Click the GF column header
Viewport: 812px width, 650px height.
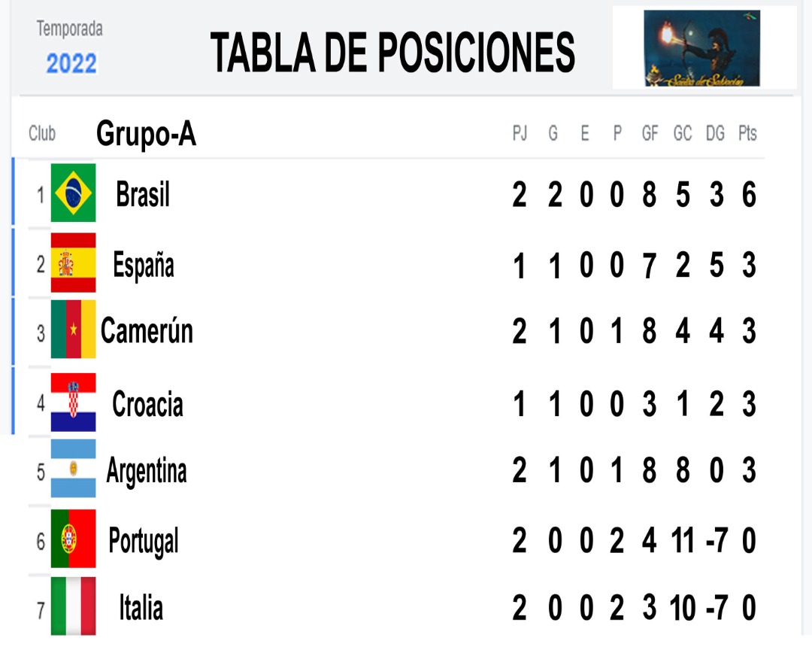click(650, 134)
